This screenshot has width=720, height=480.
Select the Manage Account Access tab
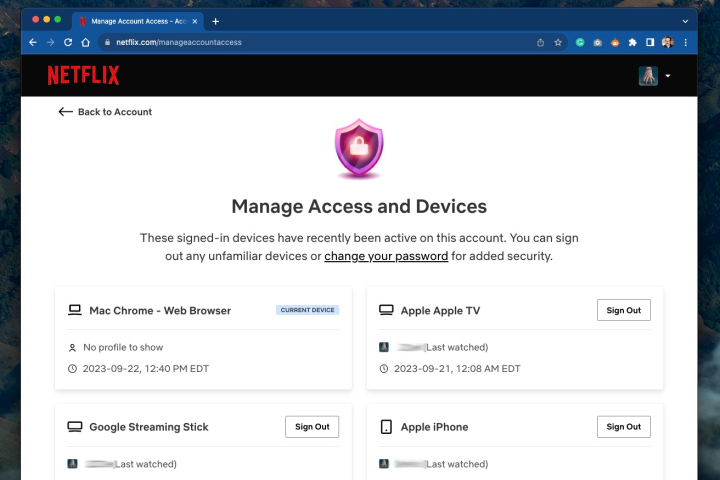[x=137, y=21]
